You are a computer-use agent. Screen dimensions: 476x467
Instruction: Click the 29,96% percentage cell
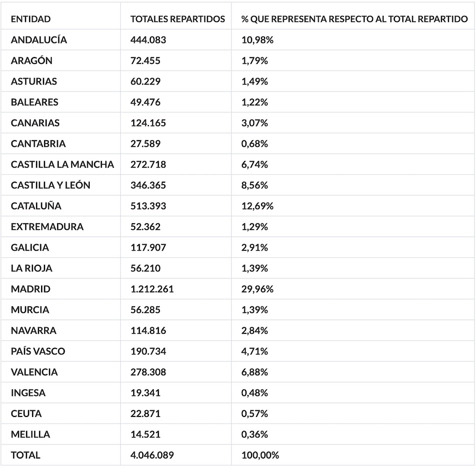pyautogui.click(x=257, y=289)
